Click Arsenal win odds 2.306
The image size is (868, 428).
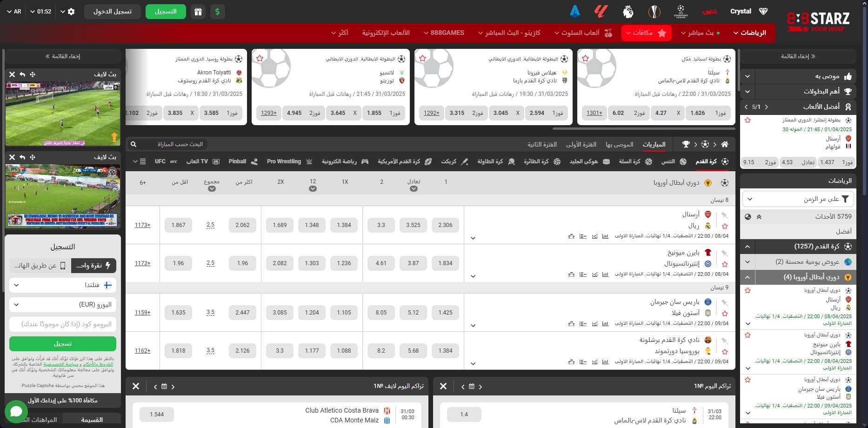point(445,225)
